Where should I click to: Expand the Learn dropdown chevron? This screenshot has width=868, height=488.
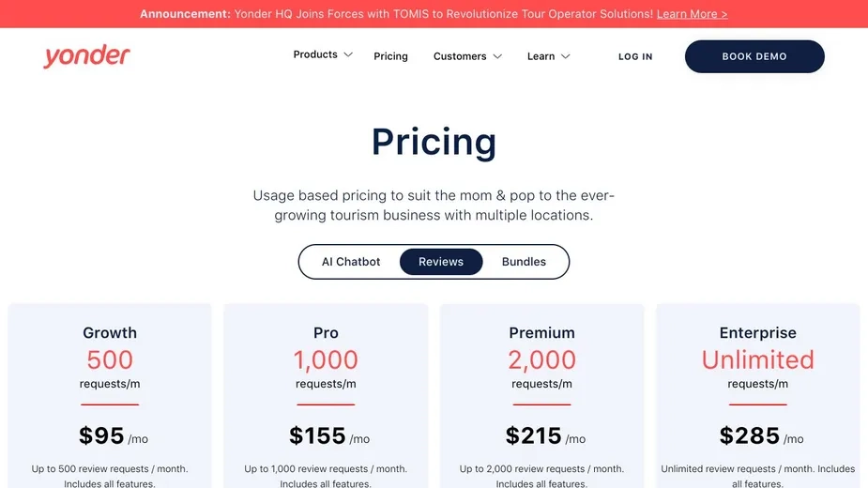[565, 56]
